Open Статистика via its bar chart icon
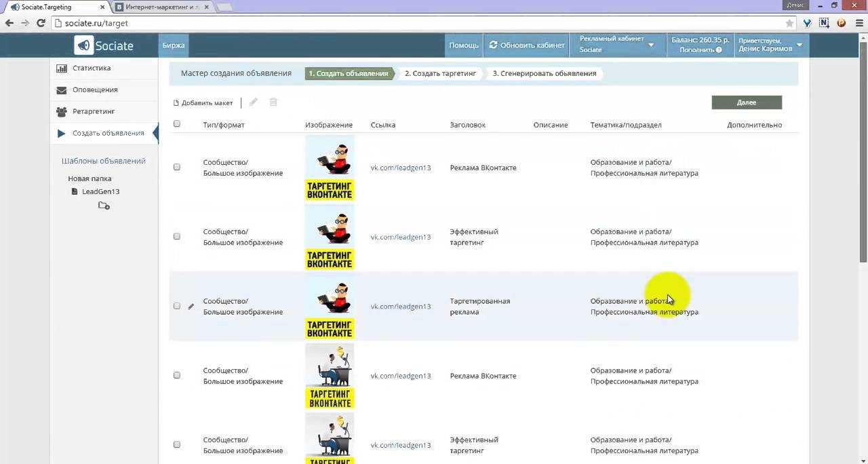The width and height of the screenshot is (868, 464). tap(62, 68)
